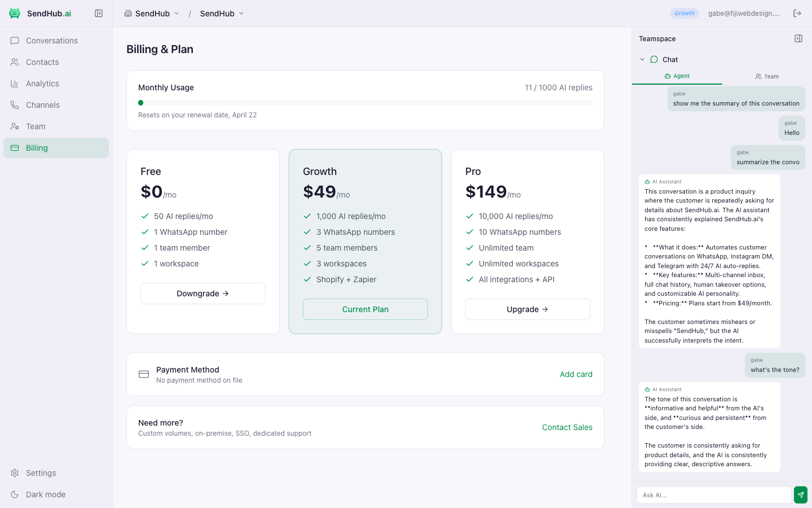
Task: Click the Monthly Usage progress bar
Action: click(365, 103)
